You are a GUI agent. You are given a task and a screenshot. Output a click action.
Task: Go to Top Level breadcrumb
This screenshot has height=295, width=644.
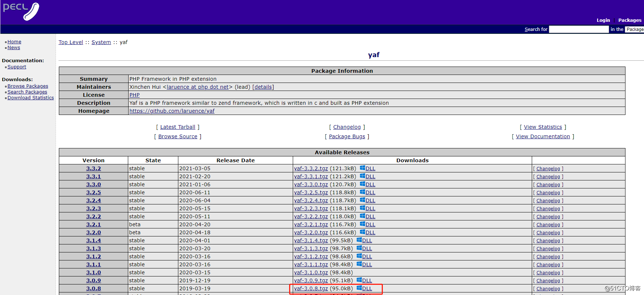71,42
